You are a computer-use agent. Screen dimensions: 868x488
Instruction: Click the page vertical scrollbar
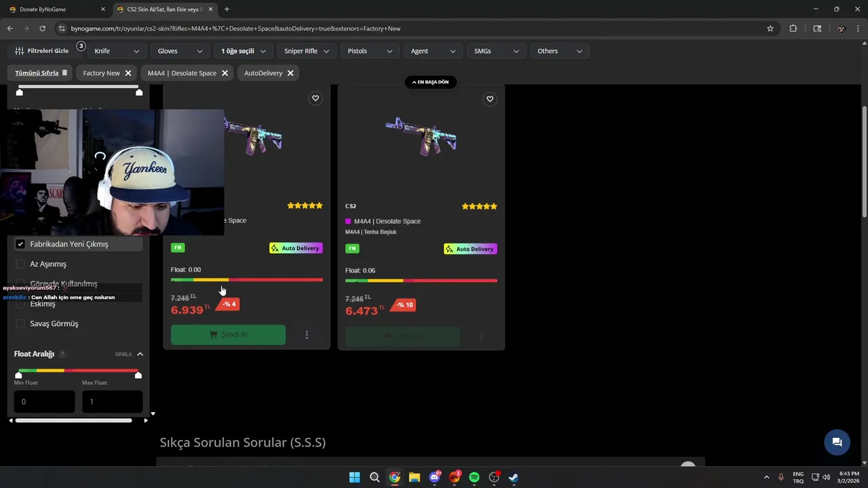point(864,163)
